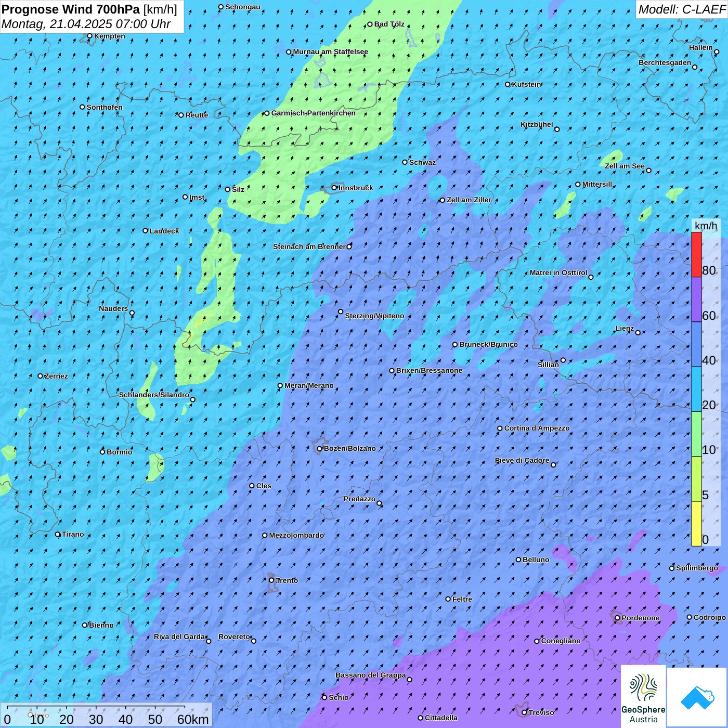Viewport: 728px width, 728px height.
Task: Click the Lienz city label
Action: point(625,328)
